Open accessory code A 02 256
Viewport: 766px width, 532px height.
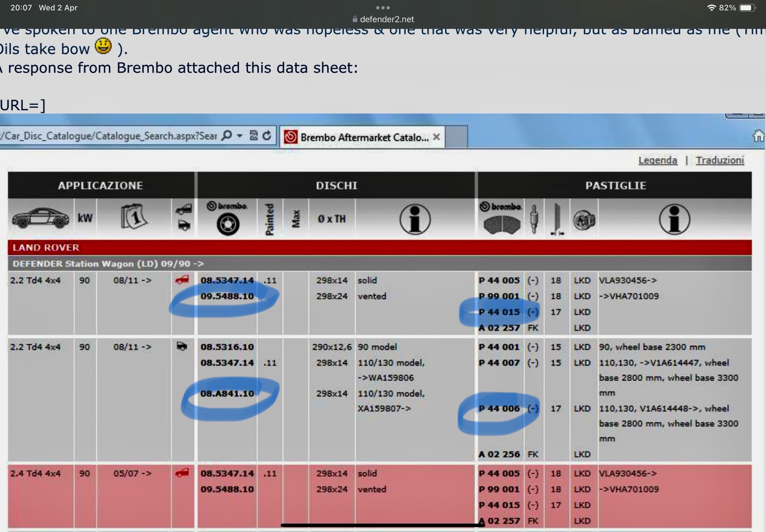(x=499, y=454)
